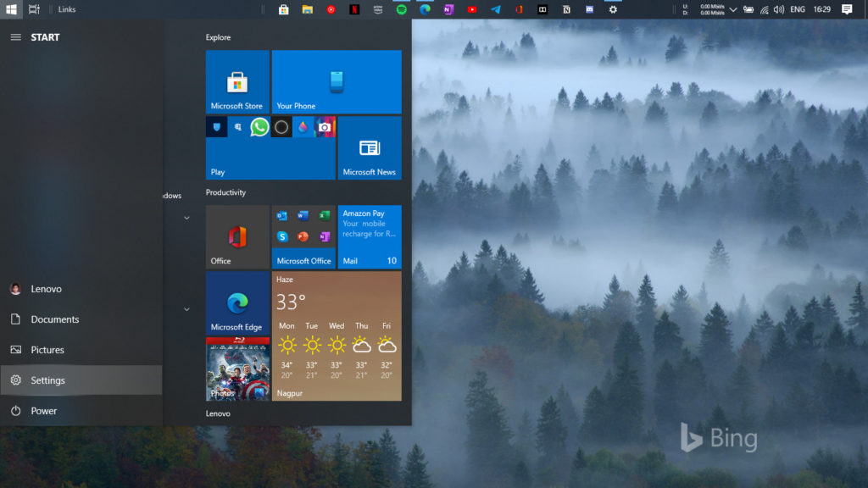Open YouTube from the taskbar
Viewport: 868px width, 488px height.
472,9
